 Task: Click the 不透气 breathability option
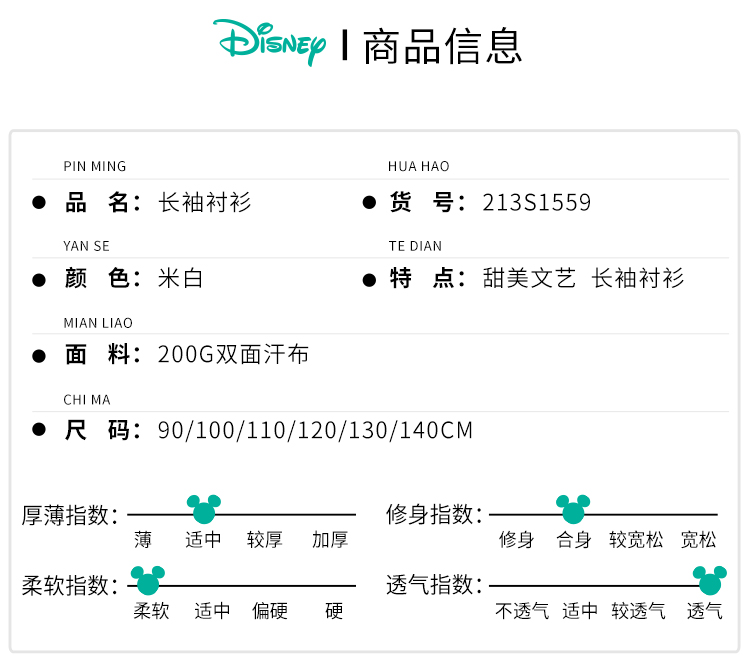tap(522, 611)
